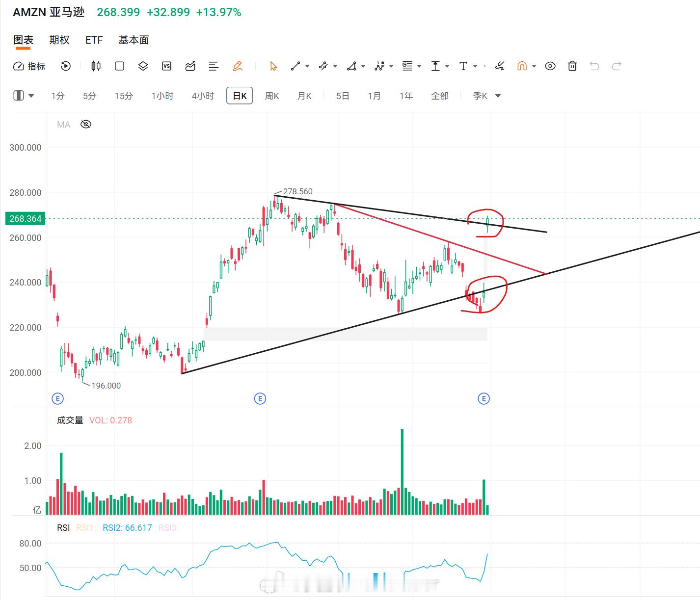Image resolution: width=700 pixels, height=600 pixels.
Task: Click the chart overlay trend icon
Action: pos(190,66)
